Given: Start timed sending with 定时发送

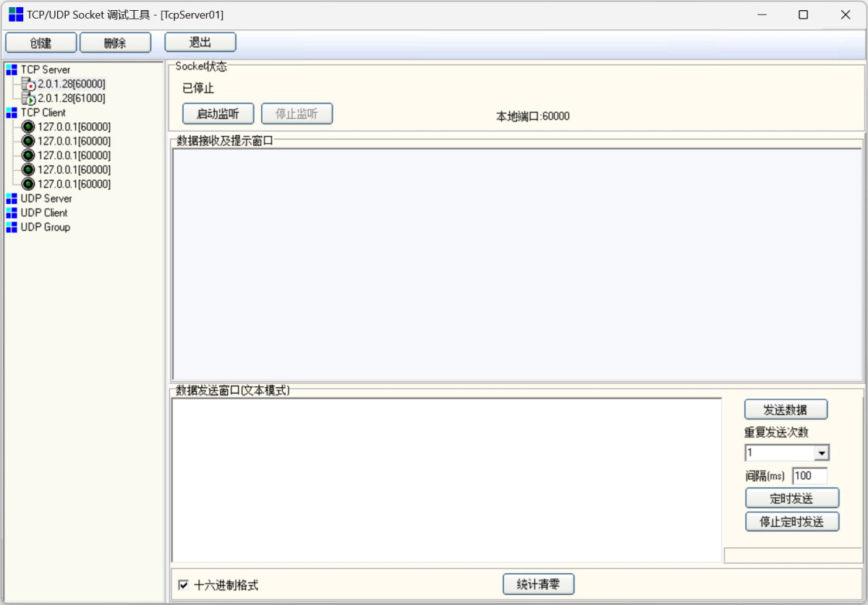Looking at the screenshot, I should (792, 497).
